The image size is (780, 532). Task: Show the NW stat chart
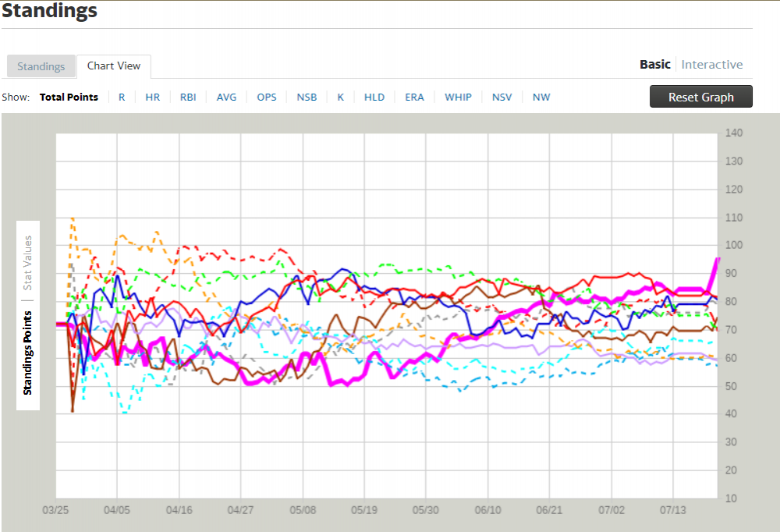(x=541, y=98)
